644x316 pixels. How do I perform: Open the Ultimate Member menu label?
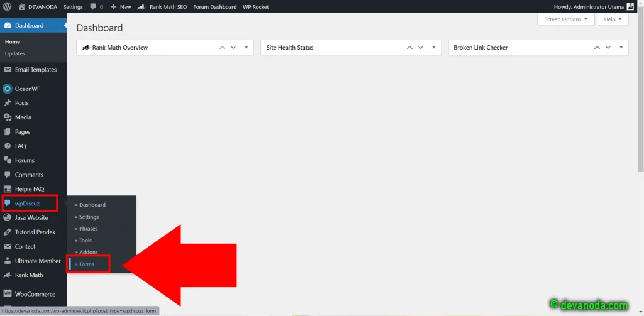tap(38, 261)
